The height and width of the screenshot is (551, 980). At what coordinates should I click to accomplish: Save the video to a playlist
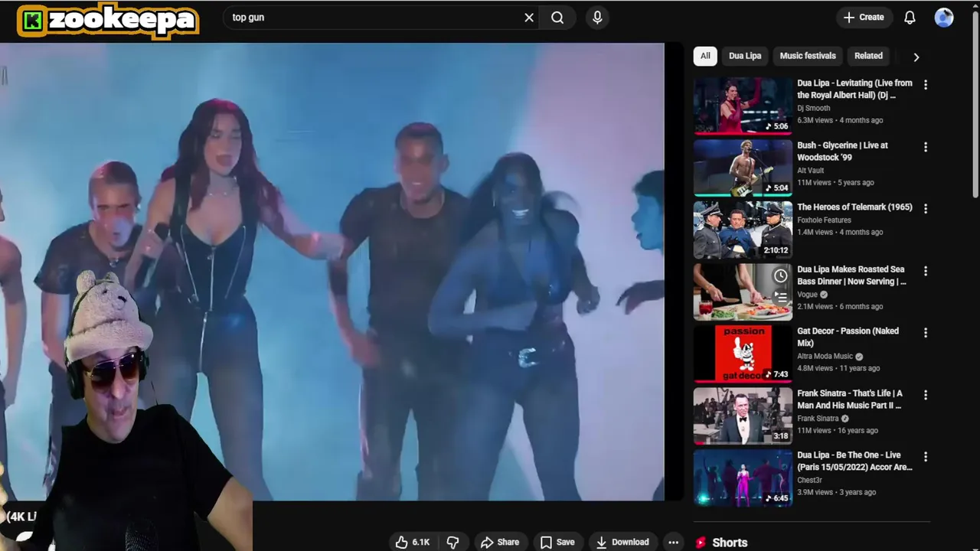[557, 542]
